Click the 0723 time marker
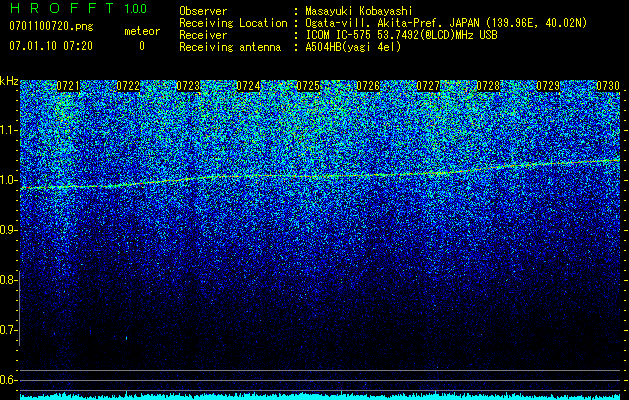 coord(188,86)
